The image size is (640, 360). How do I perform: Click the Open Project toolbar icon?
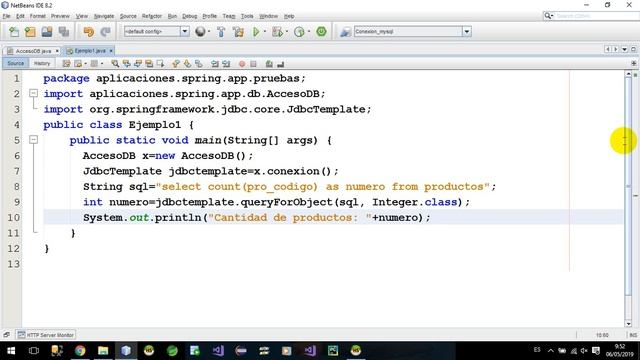click(x=47, y=31)
